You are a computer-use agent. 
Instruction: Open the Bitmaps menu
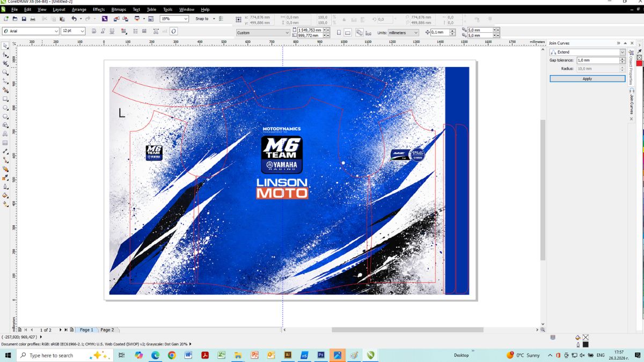click(119, 10)
